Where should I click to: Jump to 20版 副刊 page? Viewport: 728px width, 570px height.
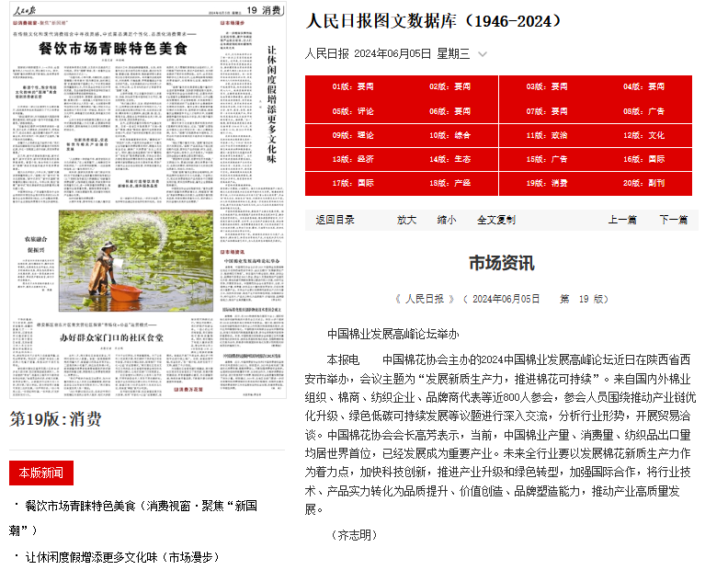[644, 183]
